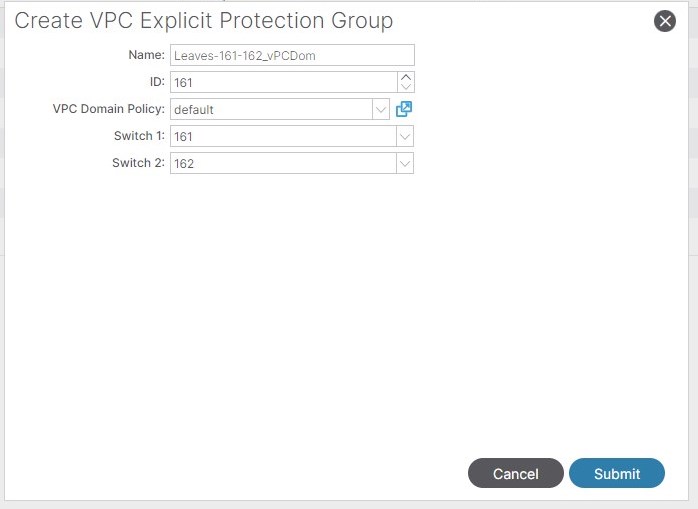Screen dimensions: 698x509
Task: Click the "Switch 2:" label
Action: (x=138, y=163)
